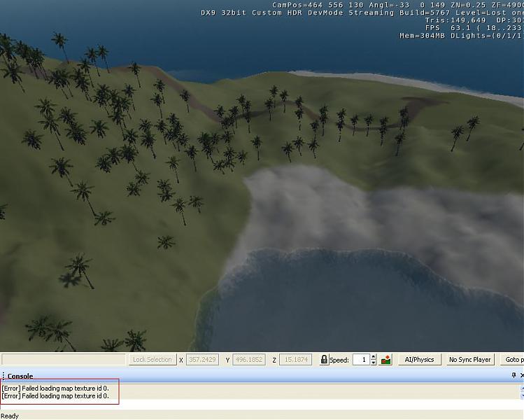
Task: Click the Speed value input field
Action: coord(360,360)
